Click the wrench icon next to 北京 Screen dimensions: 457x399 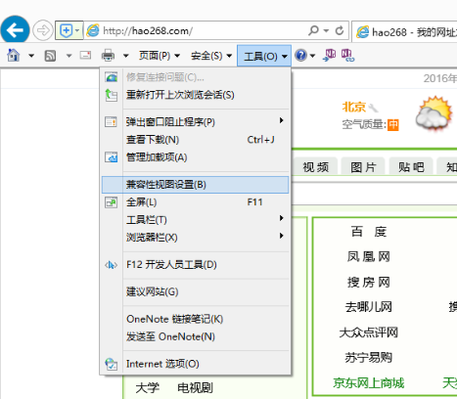(x=373, y=108)
